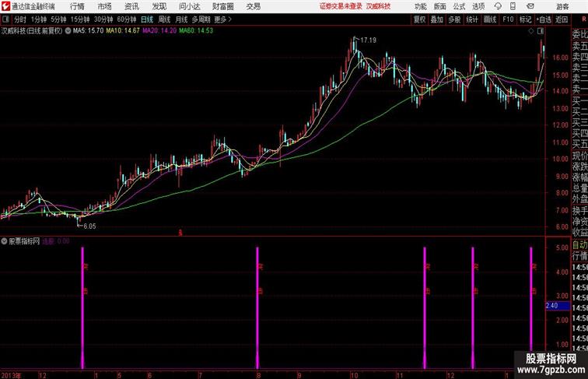Click the 2.40 highlighted axis value
588x379 pixels.
557,306
